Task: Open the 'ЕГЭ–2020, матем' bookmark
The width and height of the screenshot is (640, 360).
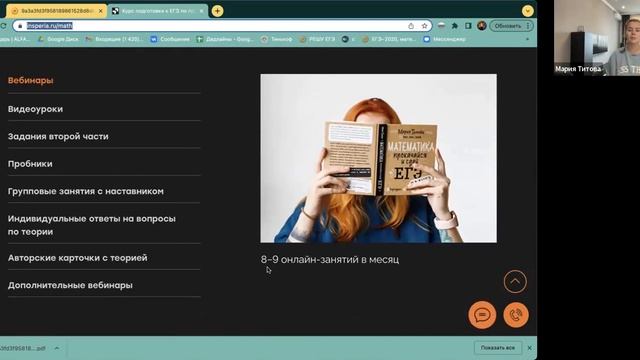Action: (389, 39)
